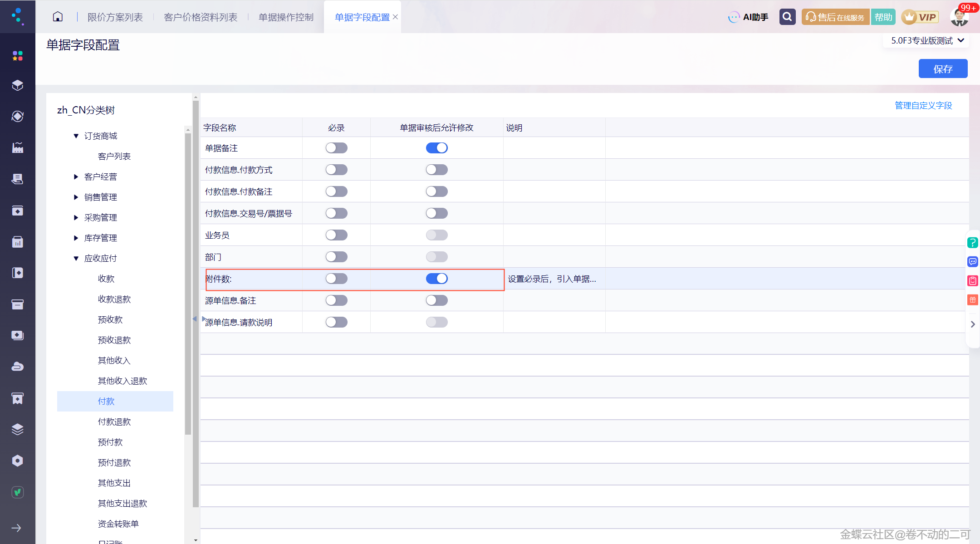Select the 单据字段配置 tab
Image resolution: width=980 pixels, height=544 pixels.
(x=362, y=17)
